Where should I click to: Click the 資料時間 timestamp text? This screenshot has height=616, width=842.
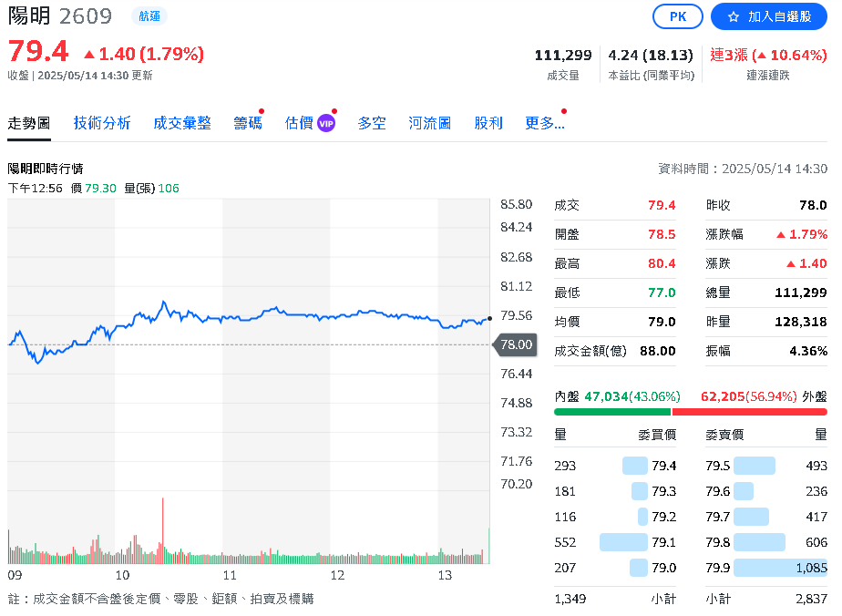(743, 169)
